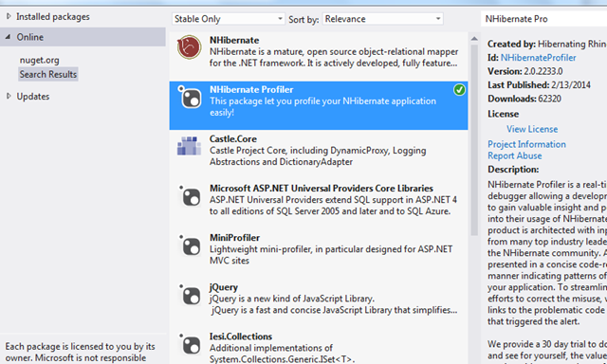Open the Stable Only dropdown
The width and height of the screenshot is (607, 364).
228,19
